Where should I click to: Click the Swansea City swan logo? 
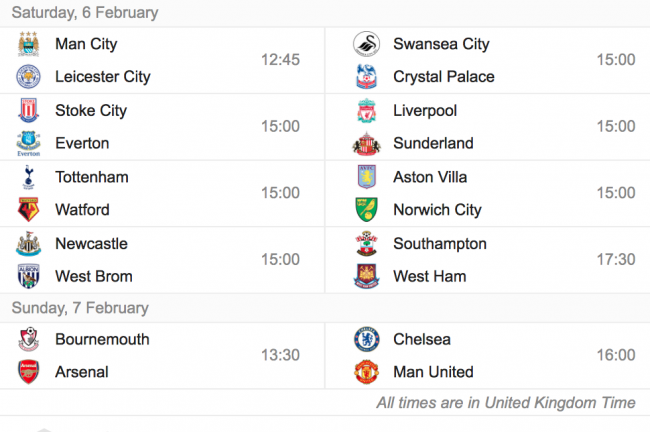[366, 44]
